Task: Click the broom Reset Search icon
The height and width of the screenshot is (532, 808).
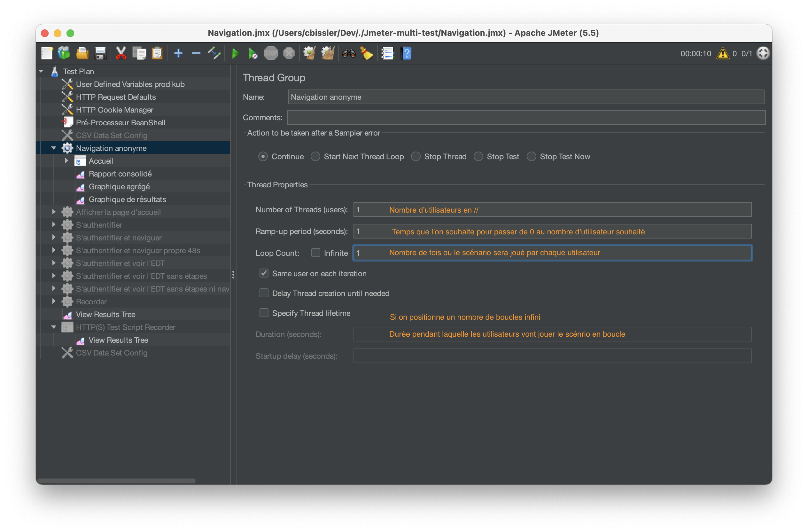Action: [367, 53]
